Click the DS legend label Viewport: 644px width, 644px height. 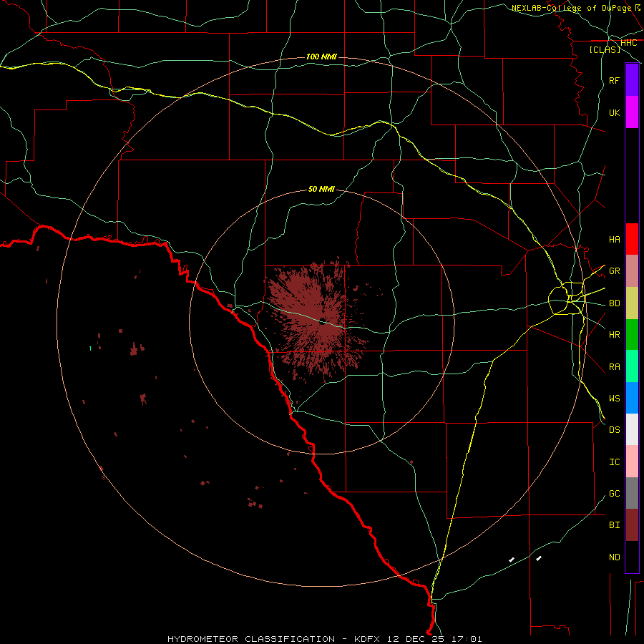(x=614, y=430)
